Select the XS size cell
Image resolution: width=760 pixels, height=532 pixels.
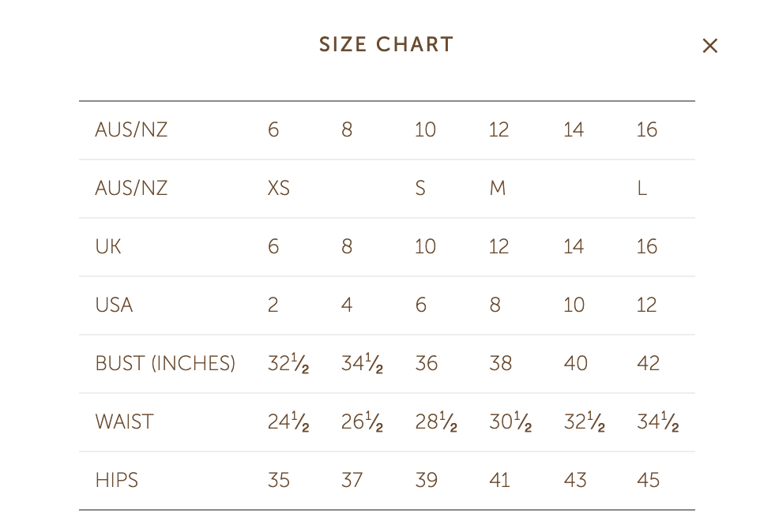[279, 188]
